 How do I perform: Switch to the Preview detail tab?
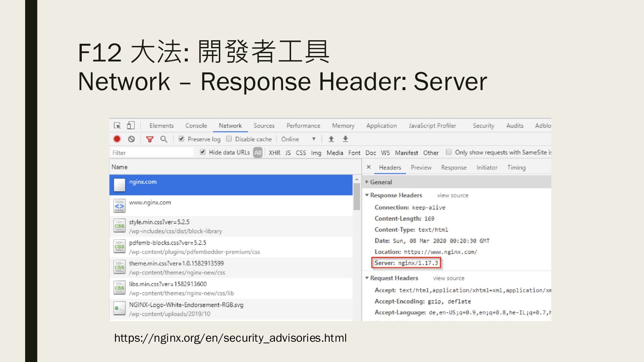[x=421, y=168]
